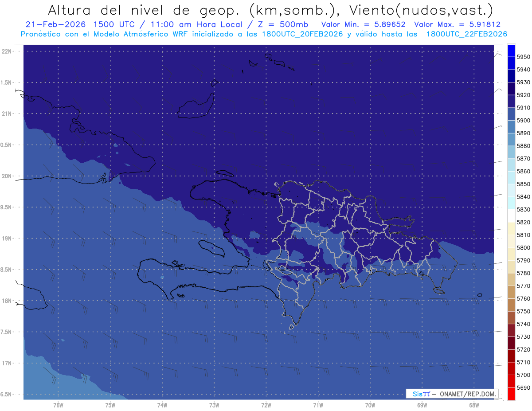Select the tan swatch between 5760 and 5770
Viewport: 532px width, 411px height.
[x=511, y=292]
